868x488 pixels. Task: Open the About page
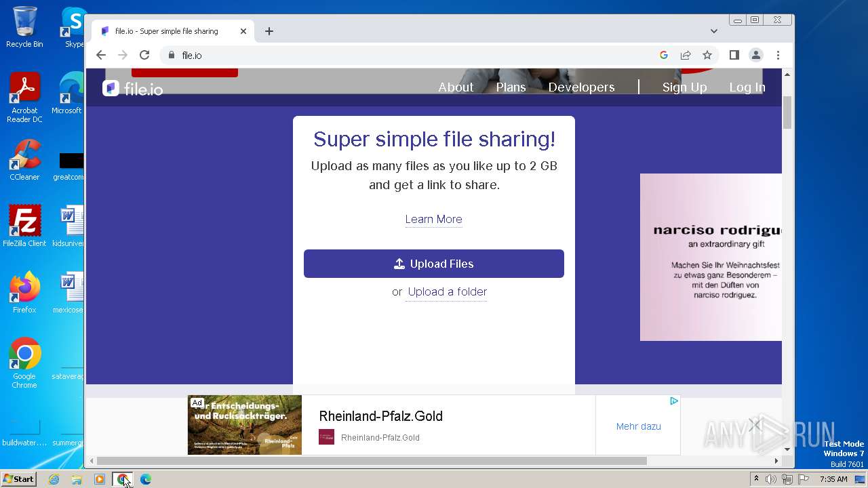click(456, 87)
